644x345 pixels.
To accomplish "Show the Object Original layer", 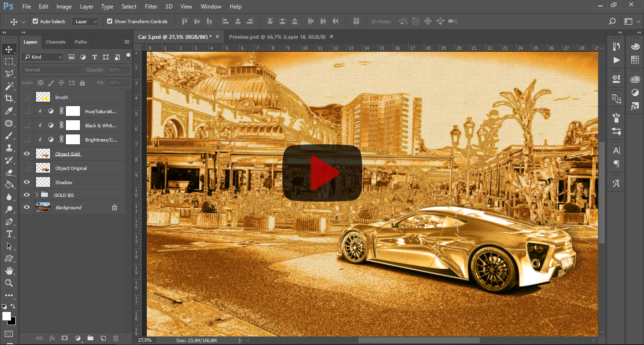I will tap(27, 168).
